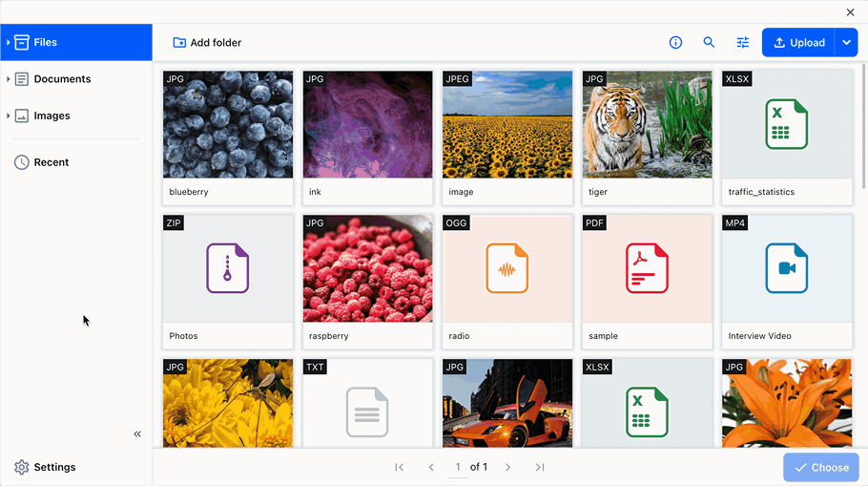Select the sample PDF file
This screenshot has width=868, height=486.
pos(647,269)
